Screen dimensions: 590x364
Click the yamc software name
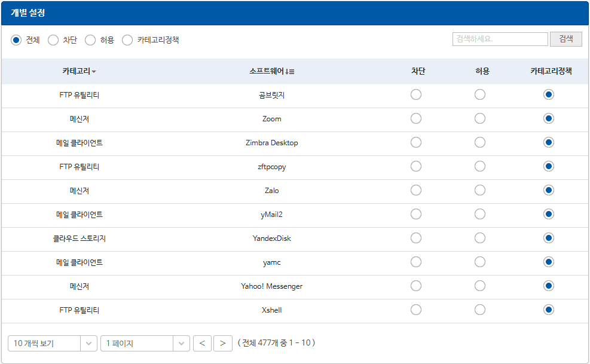click(271, 262)
